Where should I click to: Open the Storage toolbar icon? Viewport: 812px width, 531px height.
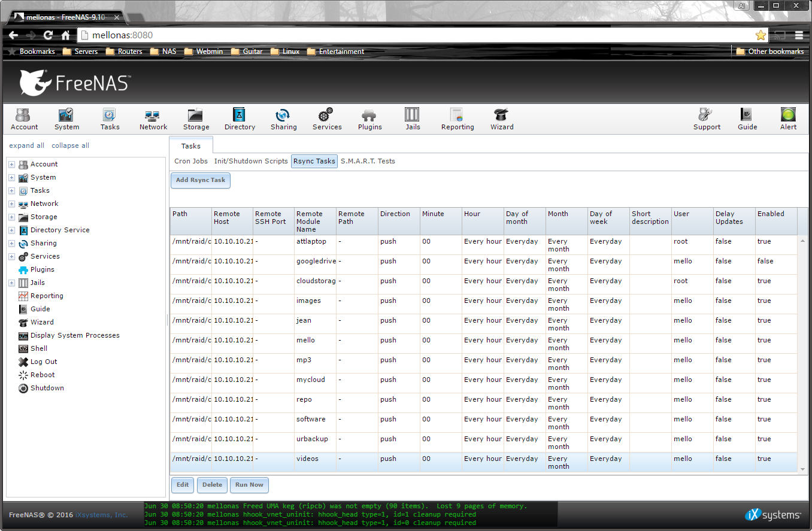[x=196, y=119]
